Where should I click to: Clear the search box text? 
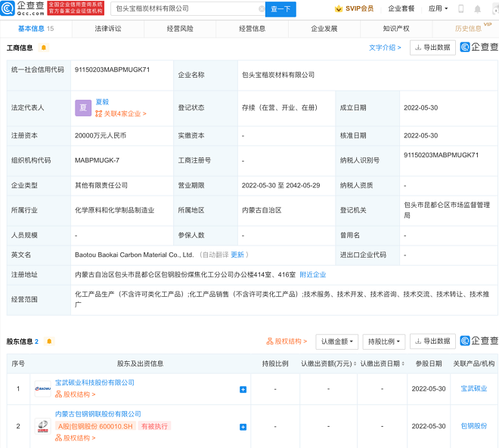pos(262,9)
